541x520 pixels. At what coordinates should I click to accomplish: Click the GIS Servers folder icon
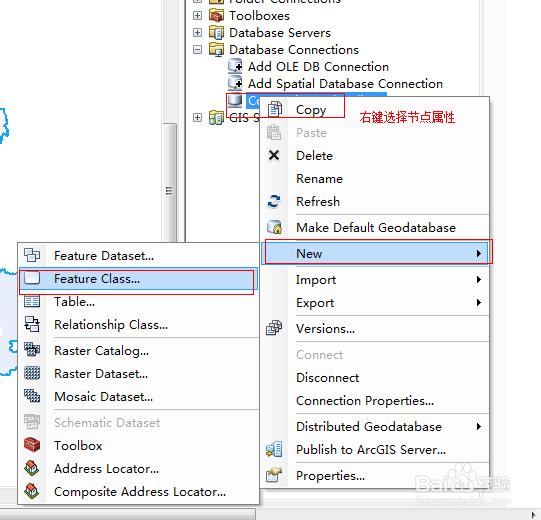click(216, 117)
